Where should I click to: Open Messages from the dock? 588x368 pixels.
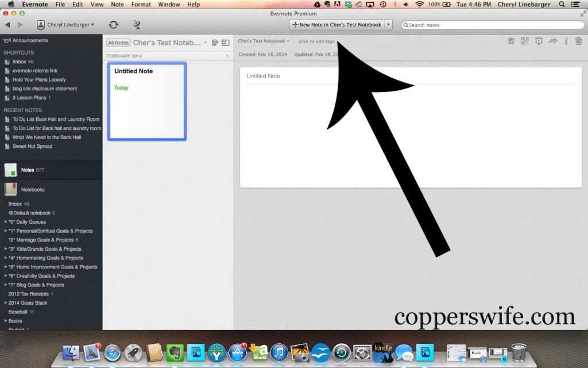point(404,353)
